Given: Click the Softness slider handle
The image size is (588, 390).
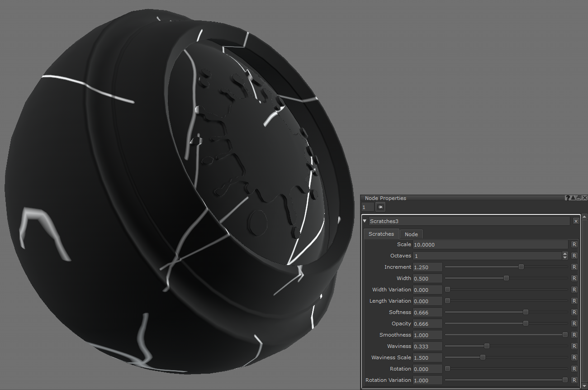Looking at the screenshot, I should point(526,312).
